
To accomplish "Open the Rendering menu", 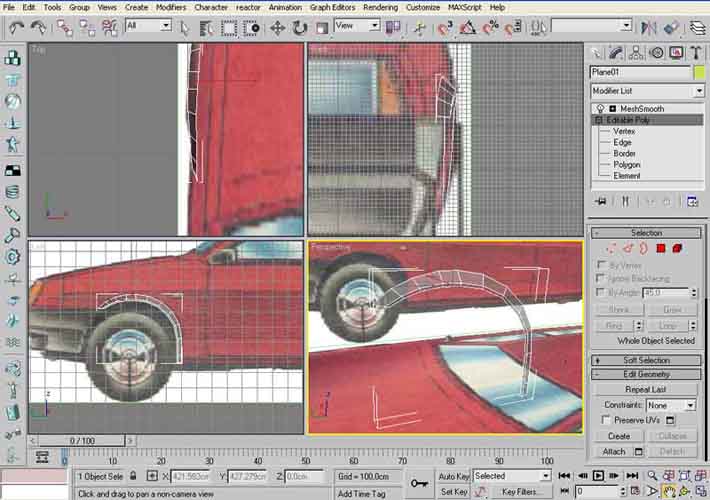I will (380, 7).
